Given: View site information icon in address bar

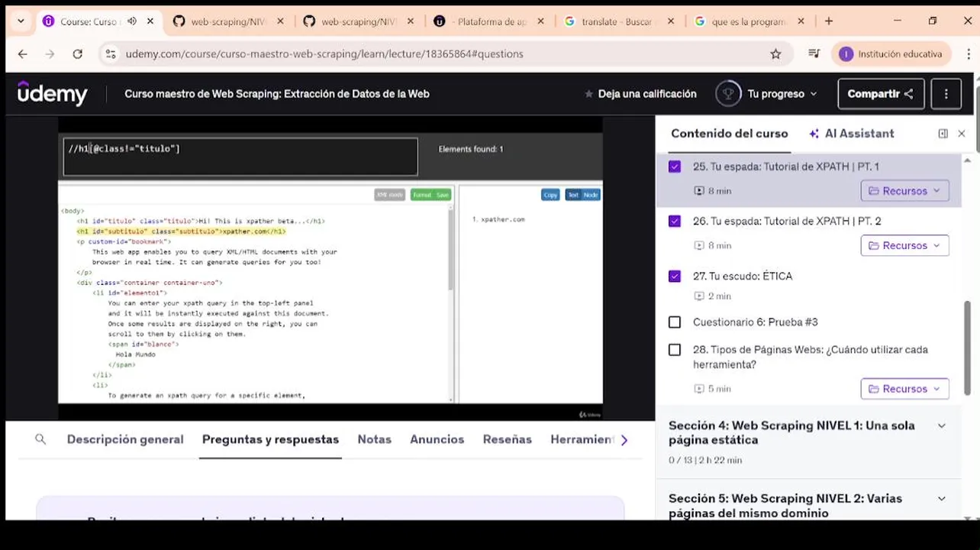Looking at the screenshot, I should [111, 53].
